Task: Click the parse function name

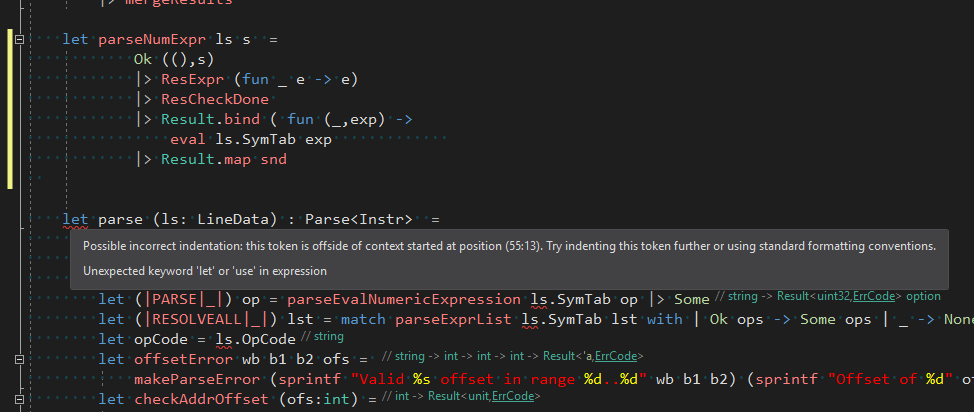Action: pyautogui.click(x=120, y=219)
